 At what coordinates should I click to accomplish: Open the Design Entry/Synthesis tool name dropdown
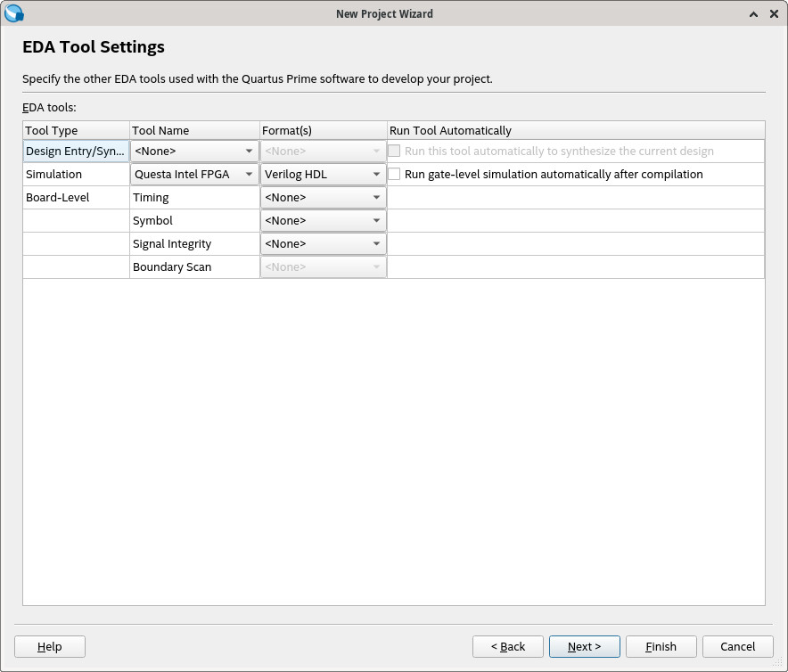coord(194,151)
